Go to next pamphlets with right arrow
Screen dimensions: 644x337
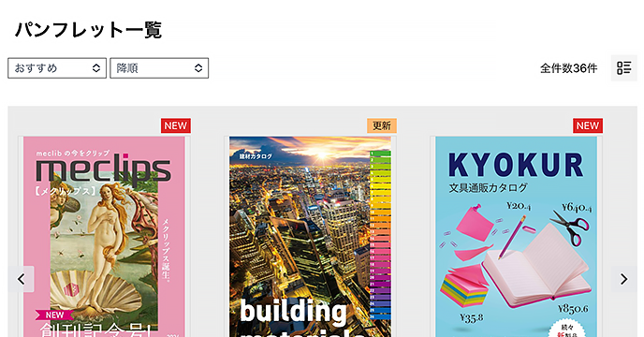click(623, 280)
